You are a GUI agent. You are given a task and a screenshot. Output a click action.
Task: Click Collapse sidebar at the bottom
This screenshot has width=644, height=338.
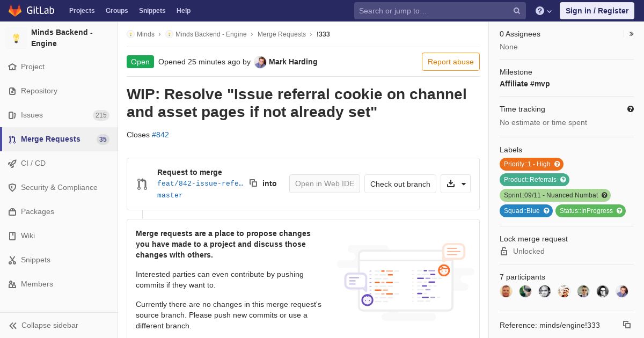pos(59,325)
